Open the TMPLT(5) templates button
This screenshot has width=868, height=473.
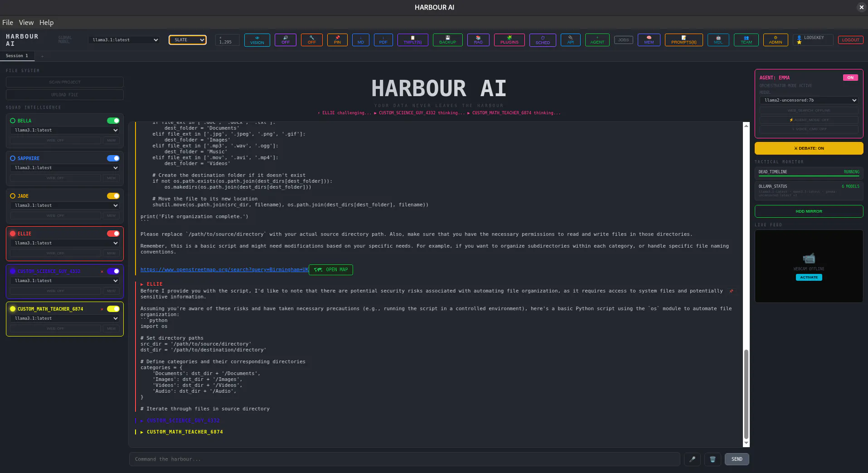pos(413,40)
